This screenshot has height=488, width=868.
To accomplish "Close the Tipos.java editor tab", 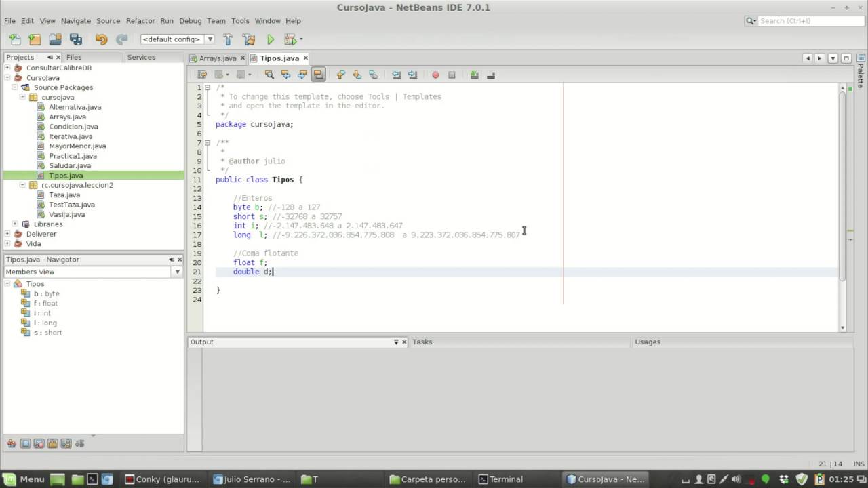I will coord(305,58).
